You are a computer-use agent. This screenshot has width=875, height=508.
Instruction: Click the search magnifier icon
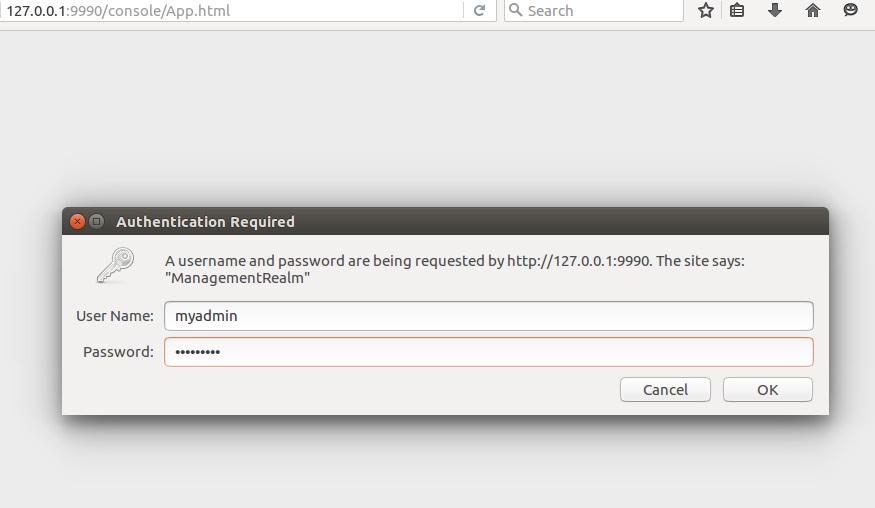point(516,10)
